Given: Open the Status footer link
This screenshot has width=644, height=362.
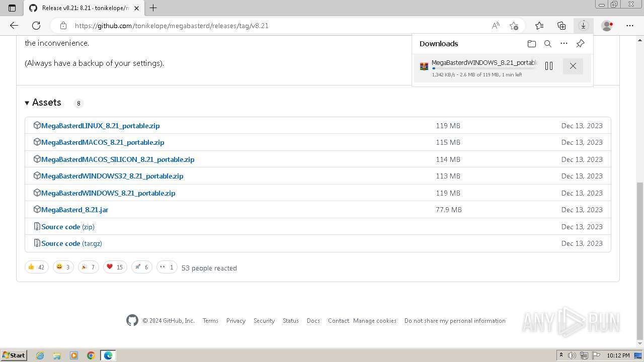Looking at the screenshot, I should point(291,321).
